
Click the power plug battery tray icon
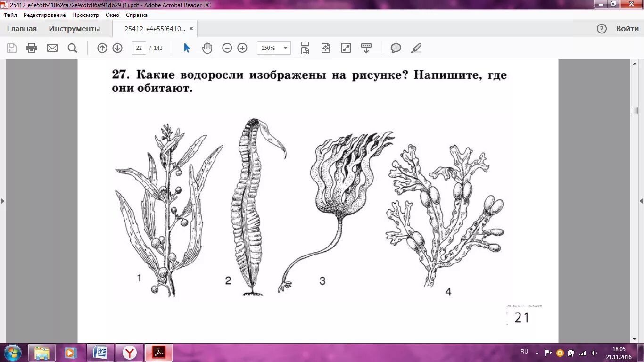point(571,353)
